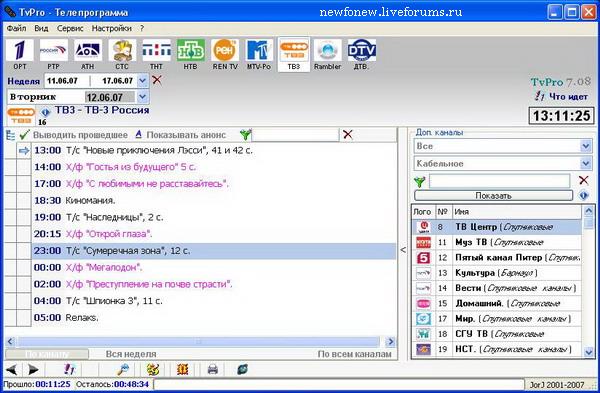Click the horizontal scrollbar of program list
Screen dimensions: 600x393
[x=198, y=341]
